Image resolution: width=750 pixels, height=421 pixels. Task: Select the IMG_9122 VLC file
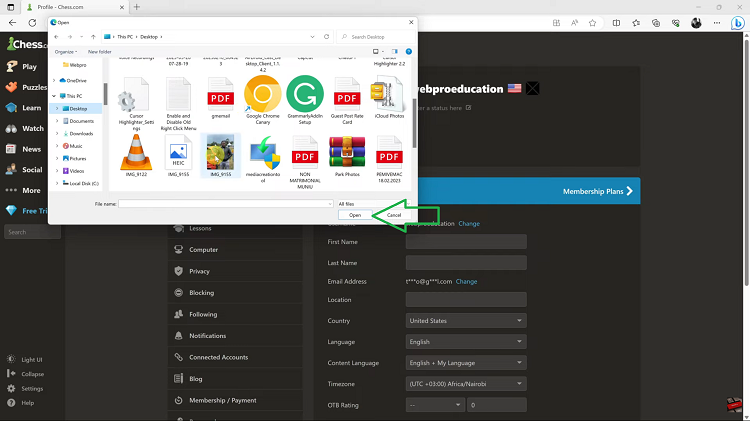click(x=136, y=155)
